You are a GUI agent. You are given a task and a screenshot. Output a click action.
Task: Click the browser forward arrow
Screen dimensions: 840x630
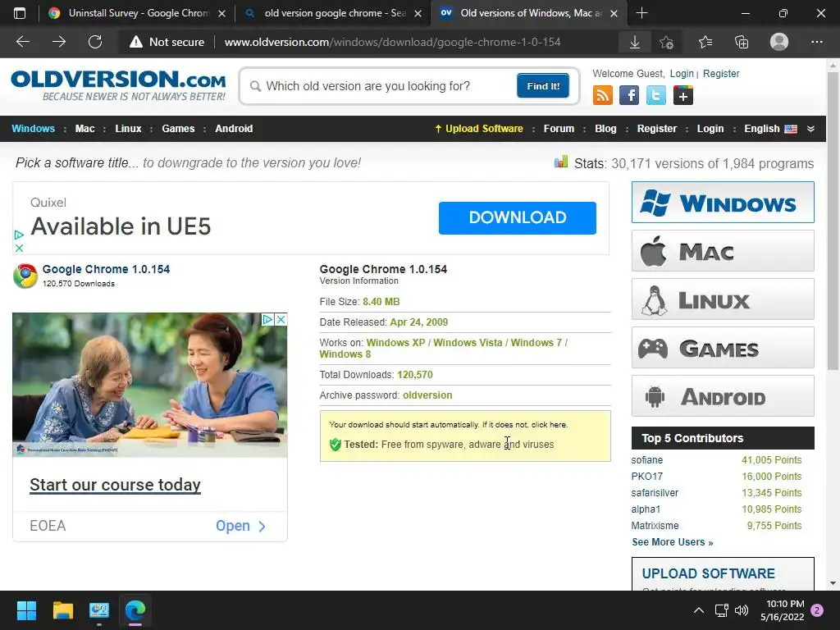pos(59,42)
